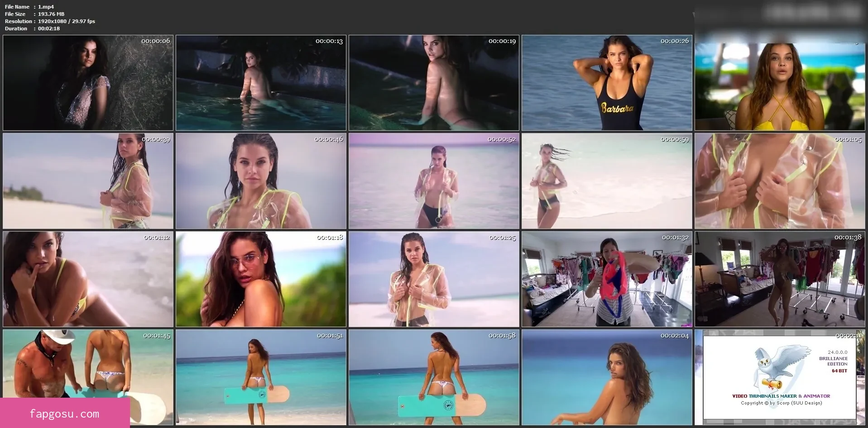868x428 pixels.
Task: Select the wardrobe room frame at 00:01:32
Action: [607, 279]
